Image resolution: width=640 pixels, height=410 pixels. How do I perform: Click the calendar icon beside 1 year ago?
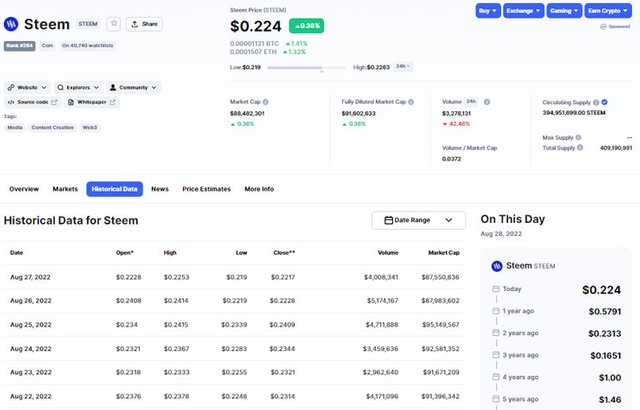496,311
